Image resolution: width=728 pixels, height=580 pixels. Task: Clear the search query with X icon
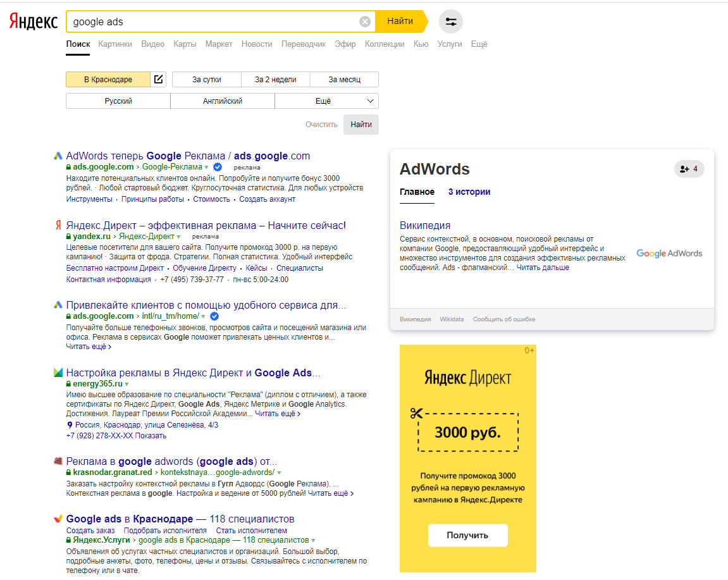[x=365, y=22]
